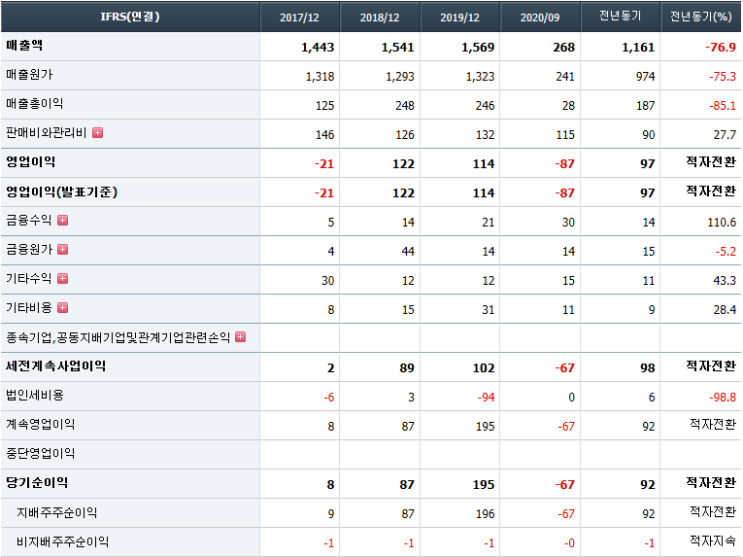The height and width of the screenshot is (557, 743).
Task: Select the 2017/12 column header
Action: point(299,18)
